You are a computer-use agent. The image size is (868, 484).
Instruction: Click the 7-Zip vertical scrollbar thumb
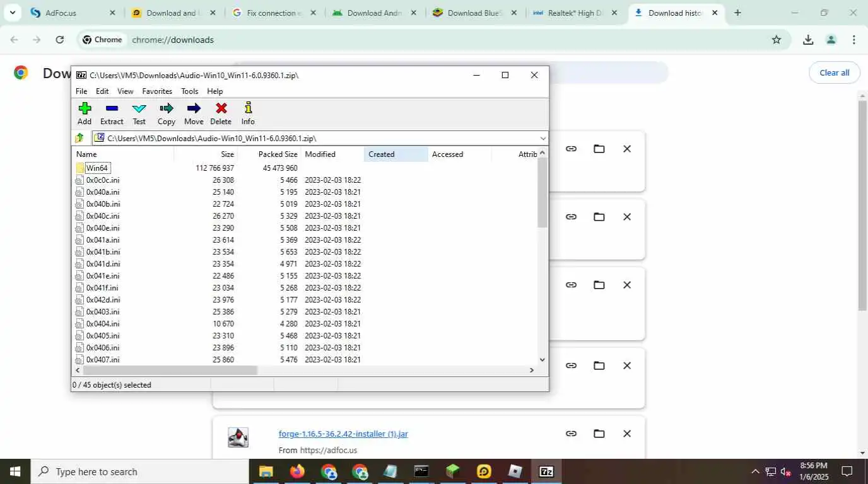pos(542,192)
